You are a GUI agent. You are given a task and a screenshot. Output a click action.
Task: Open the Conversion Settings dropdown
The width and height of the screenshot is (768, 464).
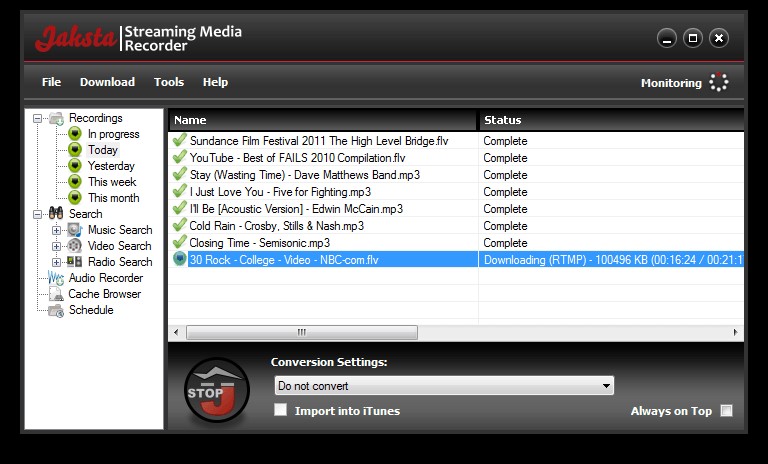coord(444,386)
